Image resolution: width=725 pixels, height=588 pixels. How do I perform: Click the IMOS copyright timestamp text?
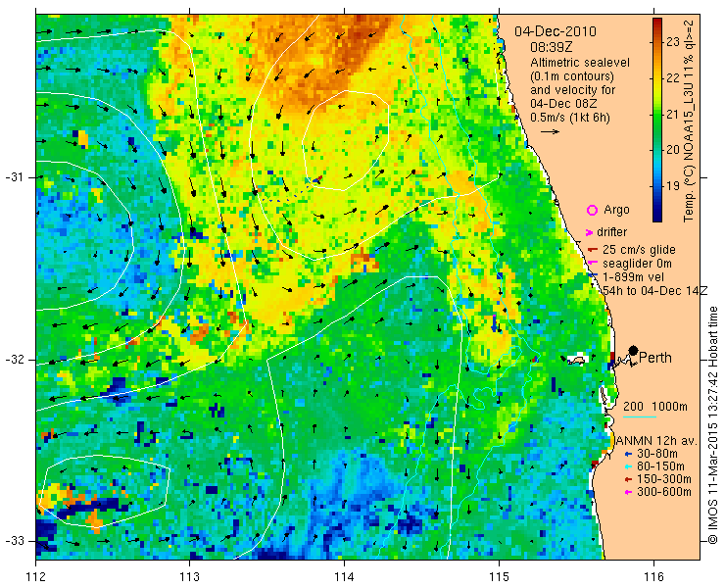click(x=713, y=425)
